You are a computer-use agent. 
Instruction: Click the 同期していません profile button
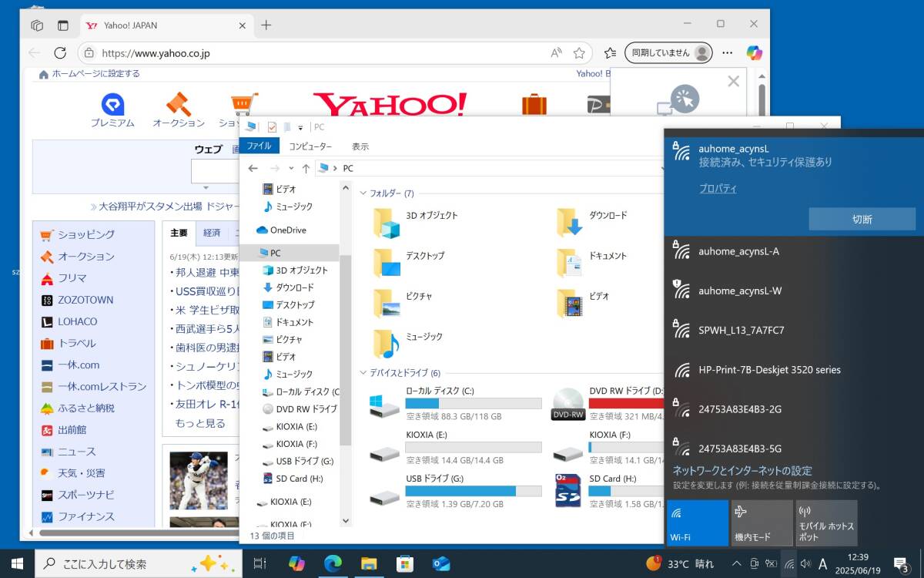click(668, 53)
